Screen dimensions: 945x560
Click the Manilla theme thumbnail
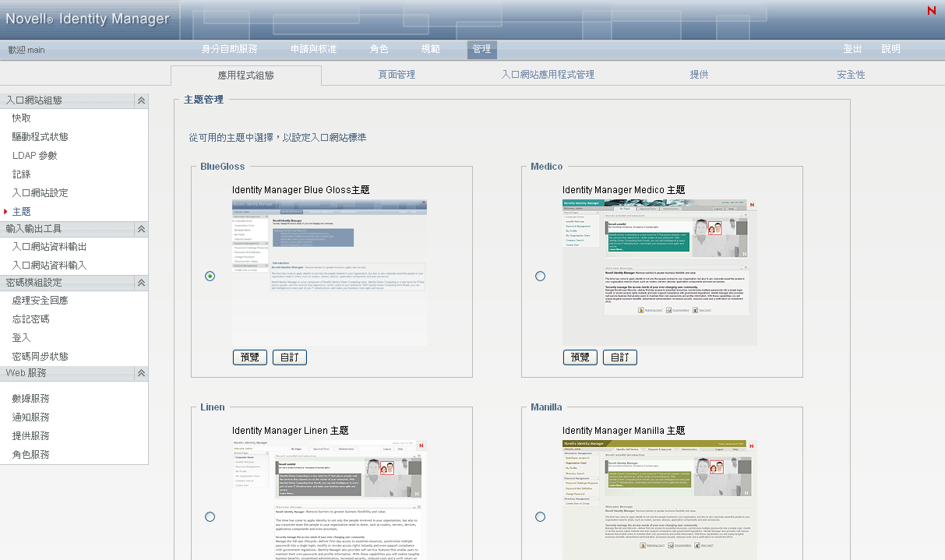point(660,500)
